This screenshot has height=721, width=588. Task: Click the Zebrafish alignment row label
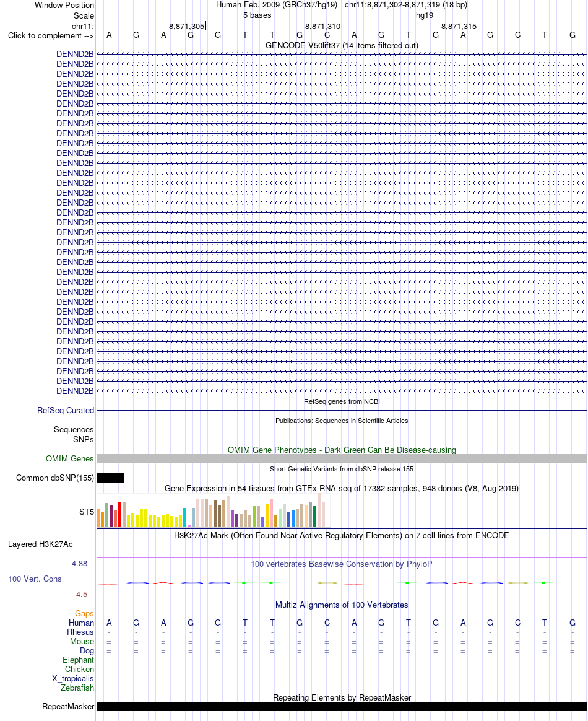[77, 688]
